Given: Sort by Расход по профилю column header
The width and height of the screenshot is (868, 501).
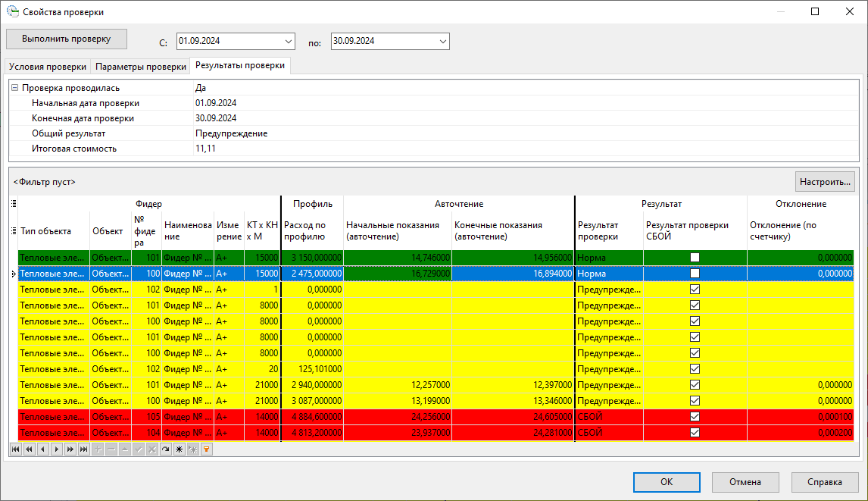Looking at the screenshot, I should click(x=311, y=230).
